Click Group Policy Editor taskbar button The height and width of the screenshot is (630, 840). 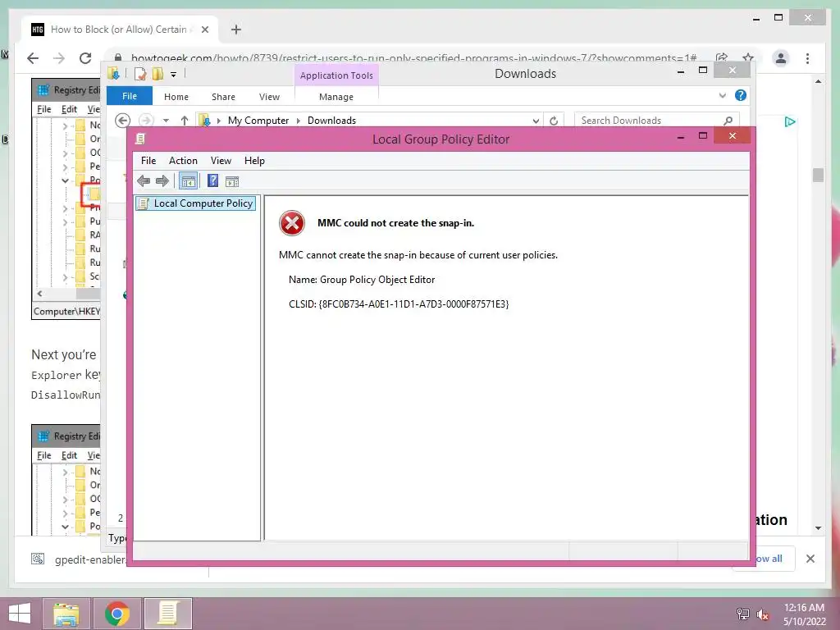click(167, 614)
